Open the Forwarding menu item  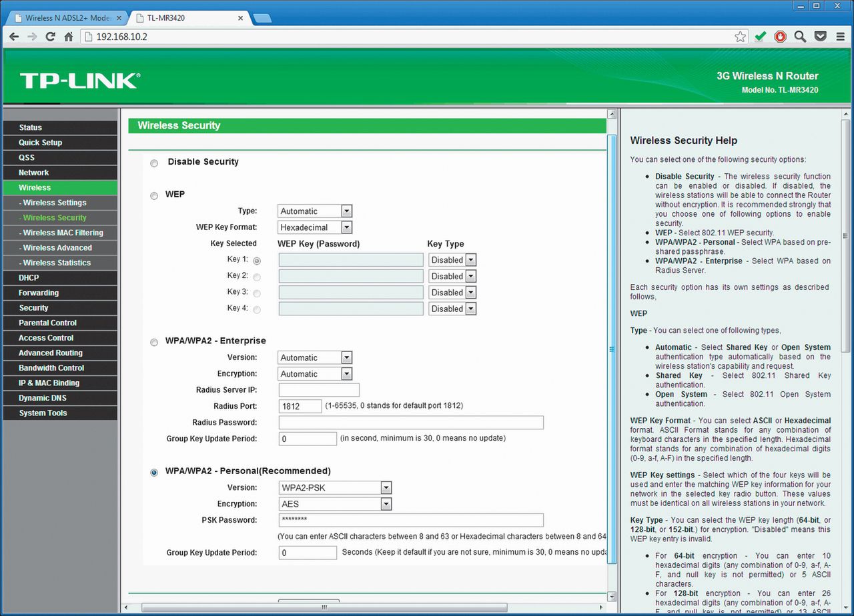(x=60, y=293)
